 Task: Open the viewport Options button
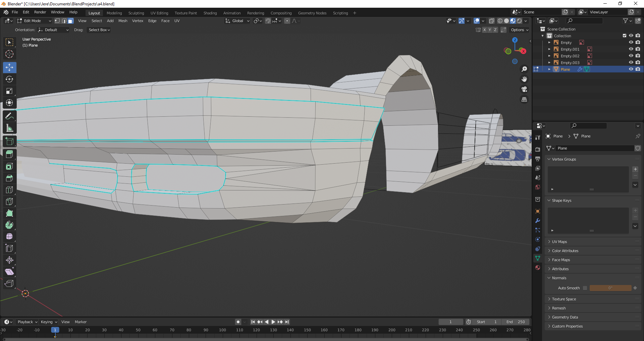[x=519, y=30]
